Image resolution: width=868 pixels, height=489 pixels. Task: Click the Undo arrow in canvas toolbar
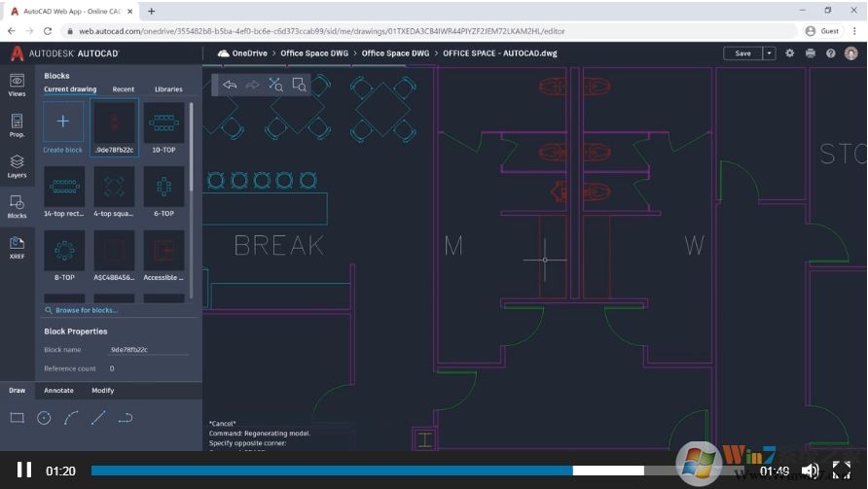(x=230, y=85)
